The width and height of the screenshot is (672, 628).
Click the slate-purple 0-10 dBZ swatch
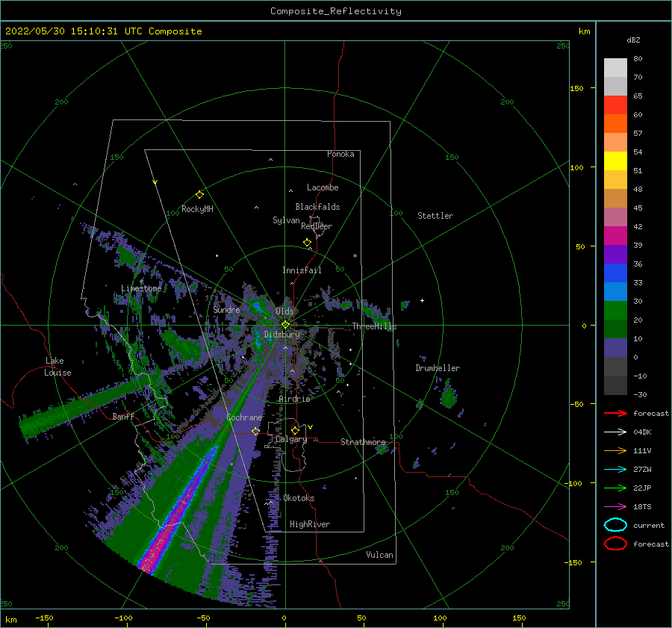pos(615,348)
